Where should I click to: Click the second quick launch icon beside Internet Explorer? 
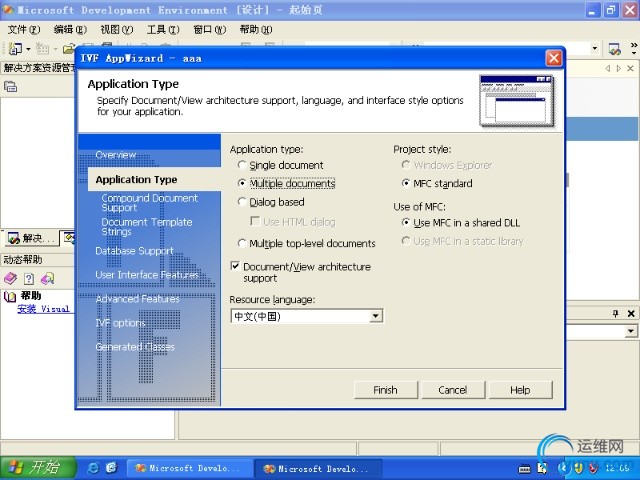coord(111,468)
